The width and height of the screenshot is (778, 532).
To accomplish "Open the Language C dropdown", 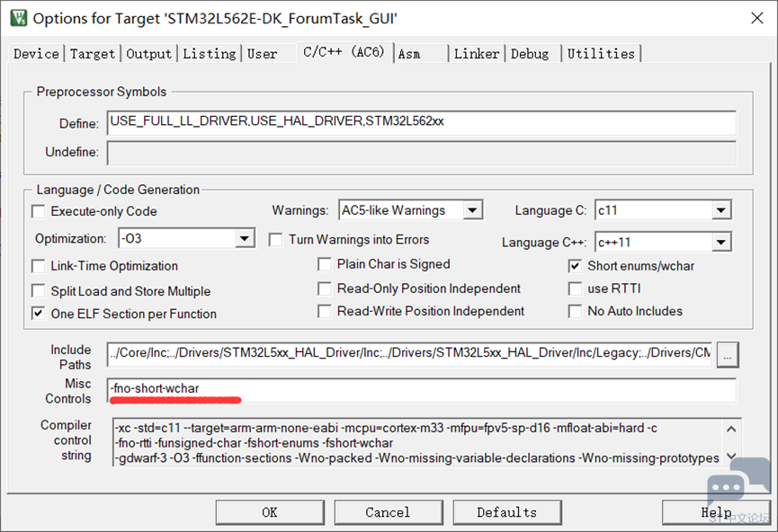I will click(663, 210).
